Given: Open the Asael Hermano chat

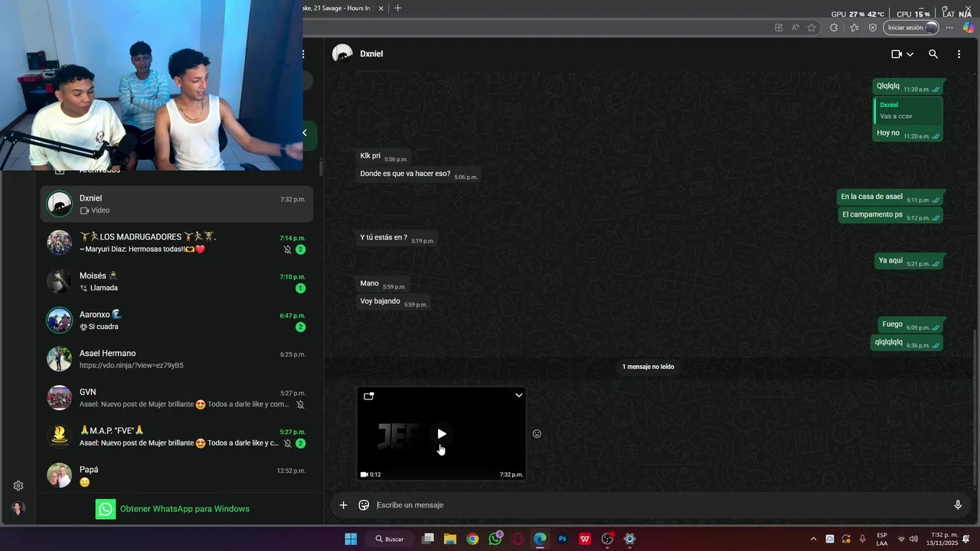Looking at the screenshot, I should [177, 359].
